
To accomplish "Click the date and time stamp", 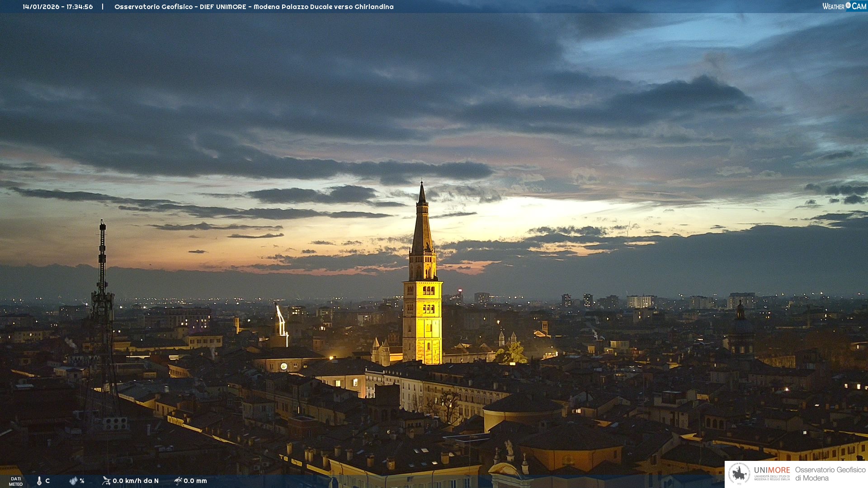I will point(58,7).
